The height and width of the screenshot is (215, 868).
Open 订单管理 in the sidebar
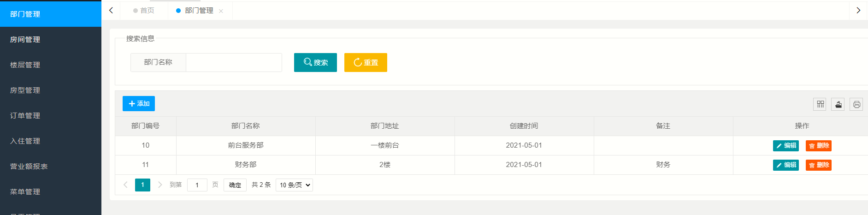[51, 115]
